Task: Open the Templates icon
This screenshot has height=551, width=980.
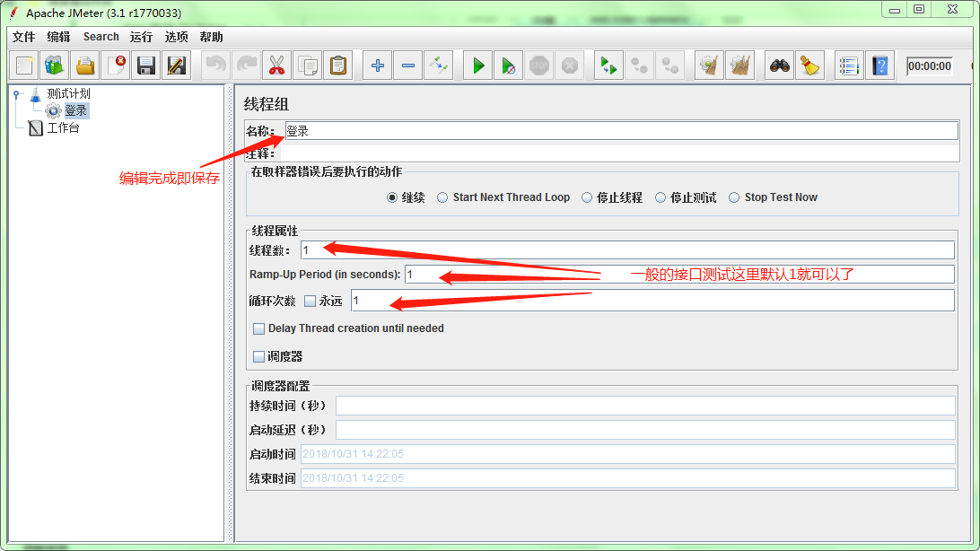Action: pos(55,66)
